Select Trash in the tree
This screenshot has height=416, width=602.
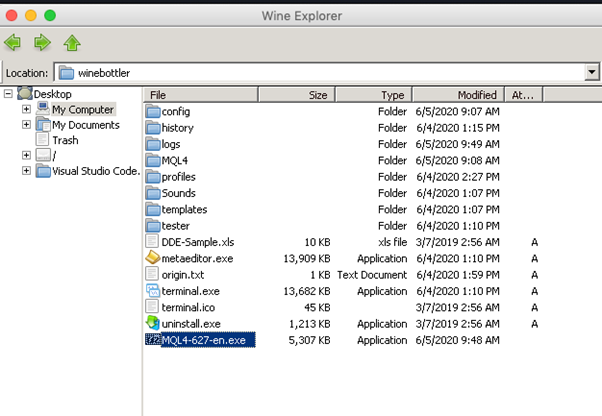coord(65,140)
